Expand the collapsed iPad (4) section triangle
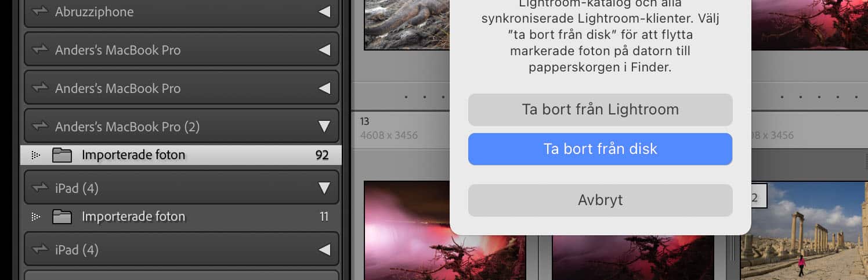 pos(324,250)
